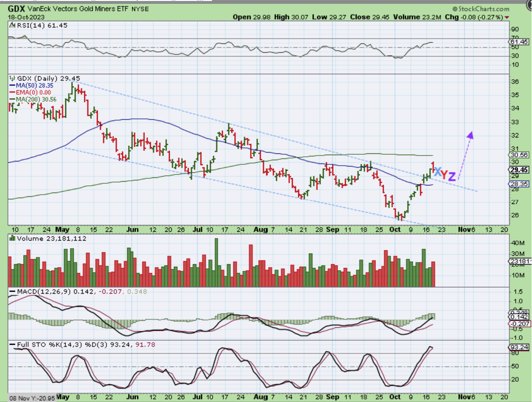Click the blue MA(50) legend line swatch
532x402 pixels.
[x=12, y=86]
